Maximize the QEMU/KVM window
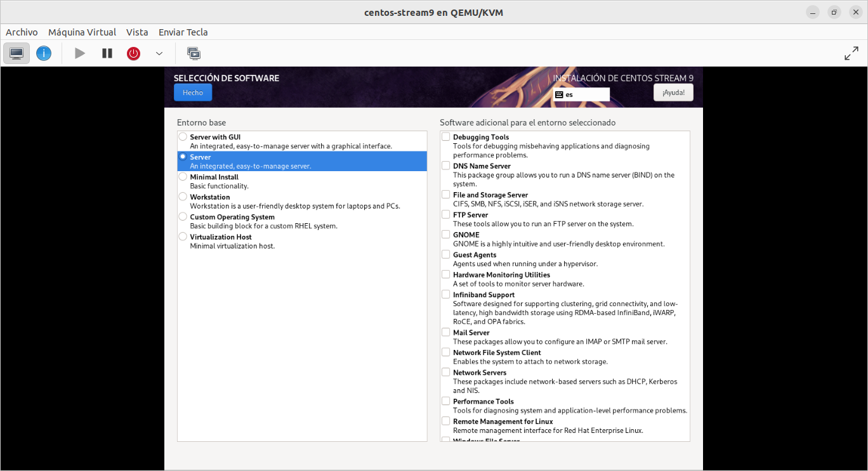 tap(834, 12)
